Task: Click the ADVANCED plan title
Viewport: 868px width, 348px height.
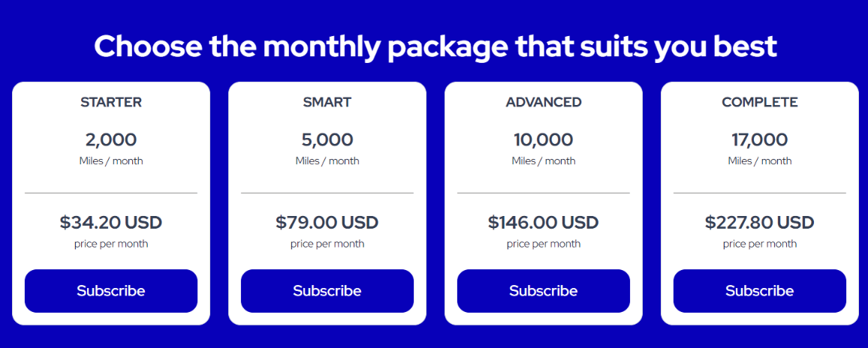Action: (x=544, y=102)
